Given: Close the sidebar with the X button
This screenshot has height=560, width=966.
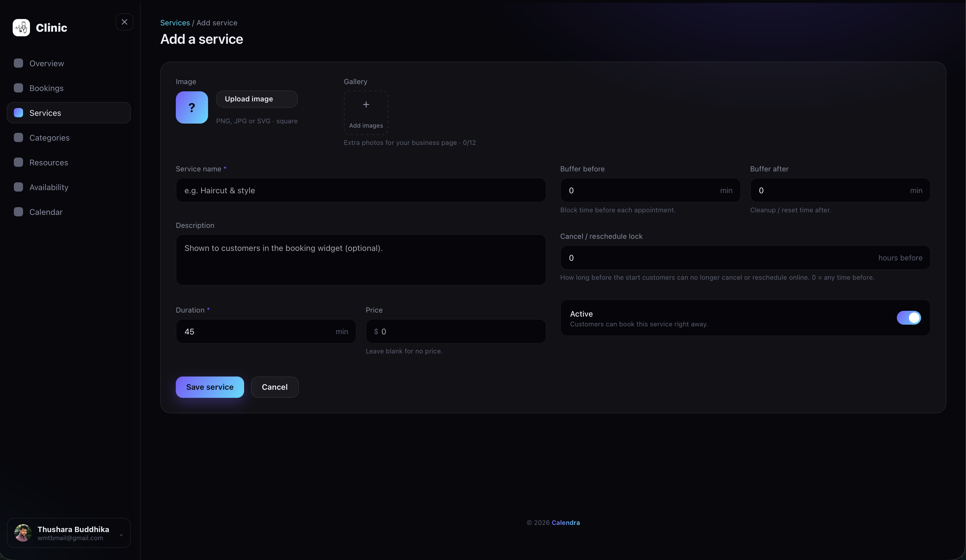Looking at the screenshot, I should tap(124, 22).
